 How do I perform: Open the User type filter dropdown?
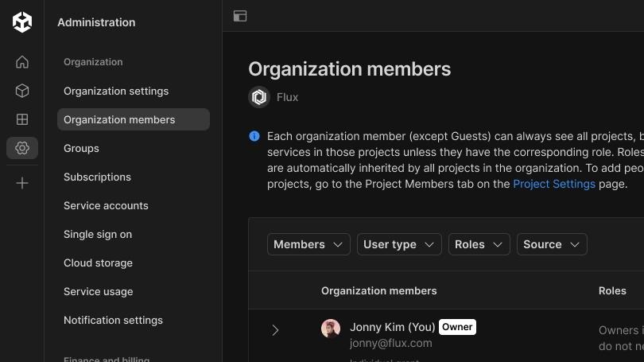(399, 244)
